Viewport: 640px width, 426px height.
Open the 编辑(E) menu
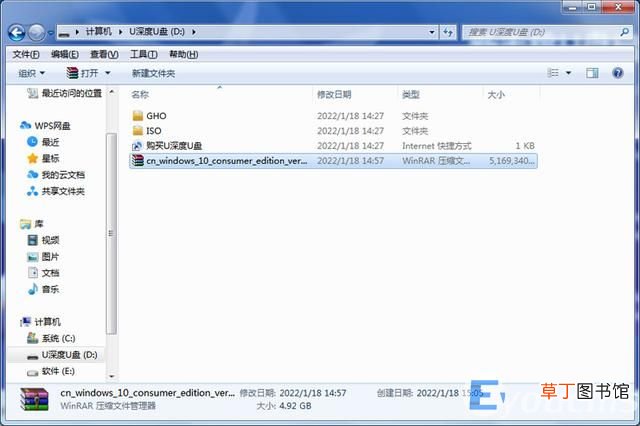65,54
